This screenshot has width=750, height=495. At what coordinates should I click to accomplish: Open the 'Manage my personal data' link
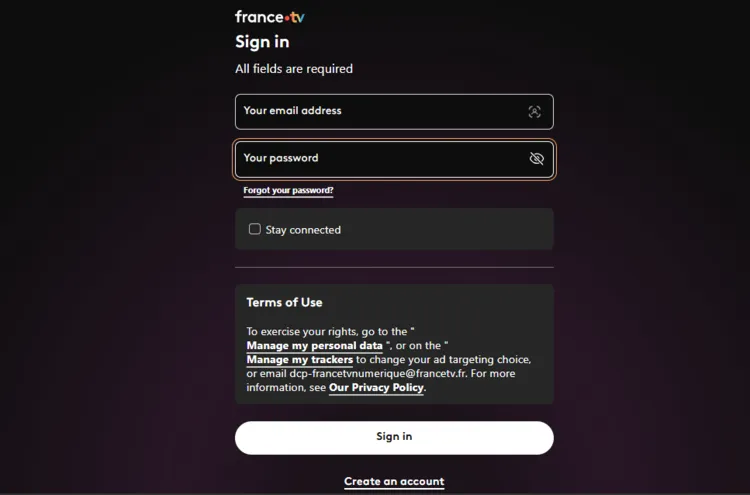pyautogui.click(x=314, y=346)
